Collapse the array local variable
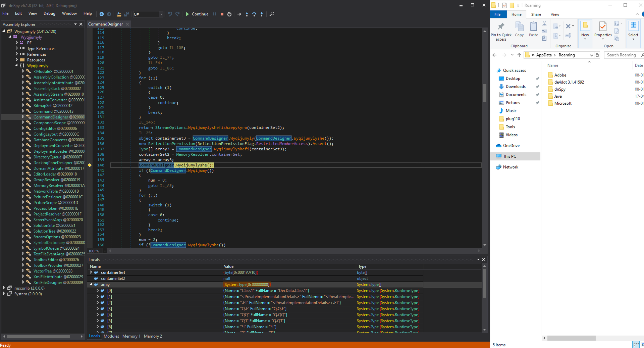The image size is (644, 348). click(x=91, y=285)
